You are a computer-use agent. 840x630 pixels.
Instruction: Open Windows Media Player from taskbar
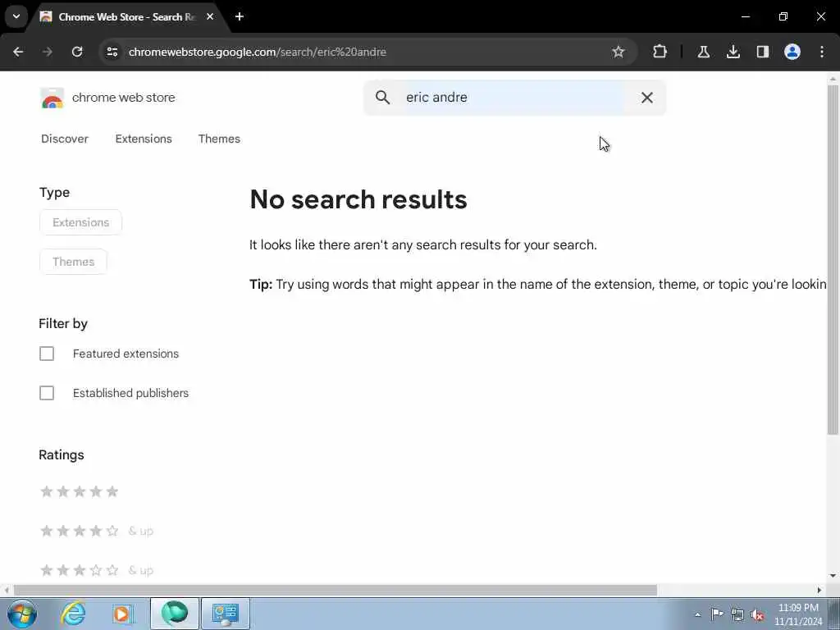(122, 614)
